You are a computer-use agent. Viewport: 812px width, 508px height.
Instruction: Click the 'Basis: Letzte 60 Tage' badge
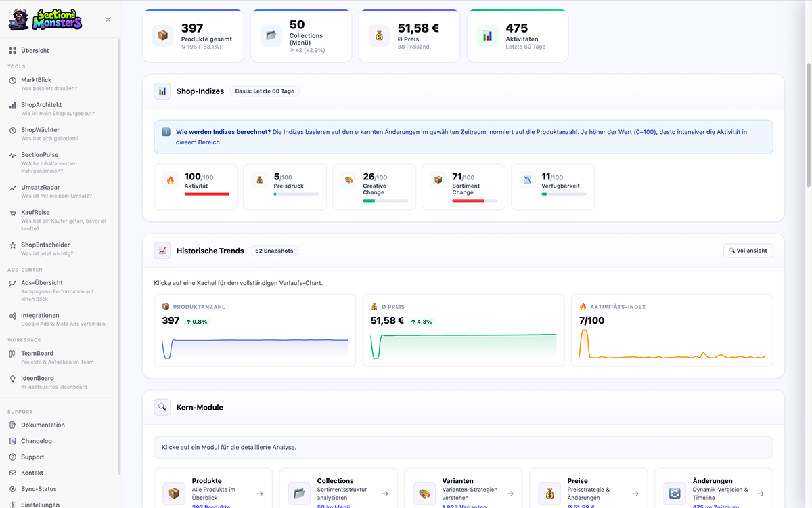click(265, 91)
